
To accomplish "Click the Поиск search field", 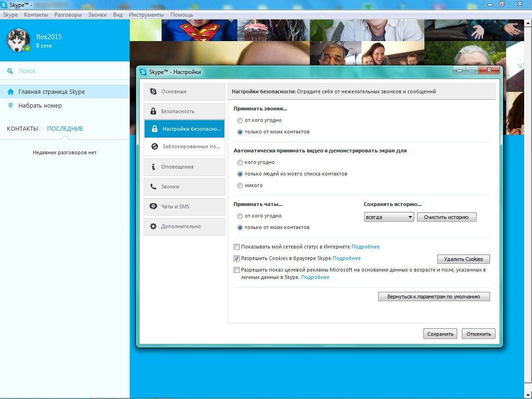I will click(x=65, y=71).
